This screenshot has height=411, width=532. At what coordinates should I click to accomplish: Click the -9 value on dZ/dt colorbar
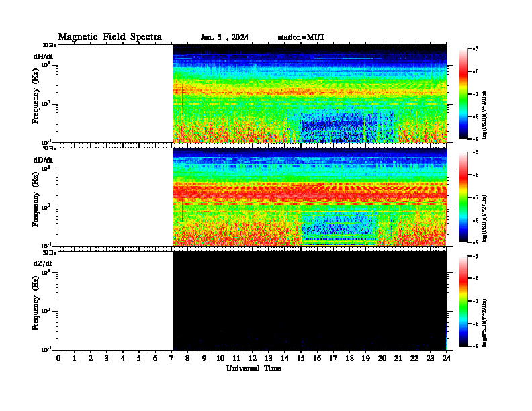[x=476, y=346]
